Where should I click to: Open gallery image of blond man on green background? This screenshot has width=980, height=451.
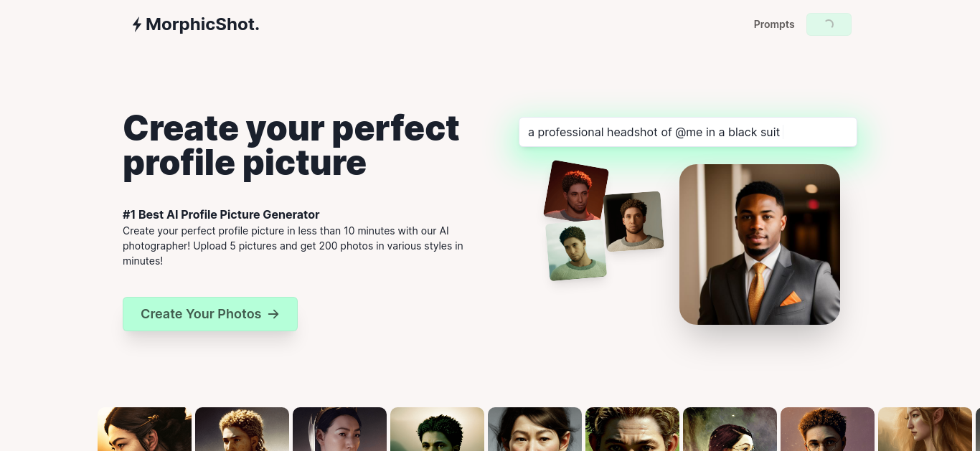tap(632, 429)
